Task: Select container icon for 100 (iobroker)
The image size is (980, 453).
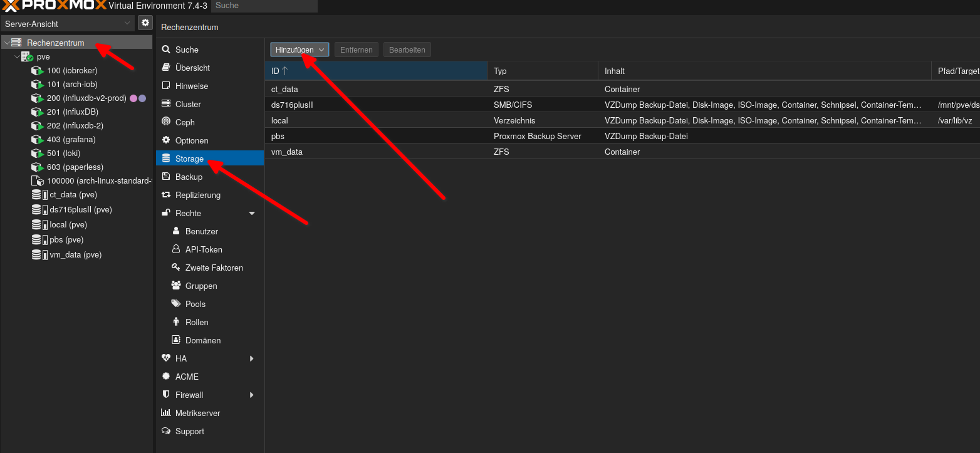Action: click(37, 70)
